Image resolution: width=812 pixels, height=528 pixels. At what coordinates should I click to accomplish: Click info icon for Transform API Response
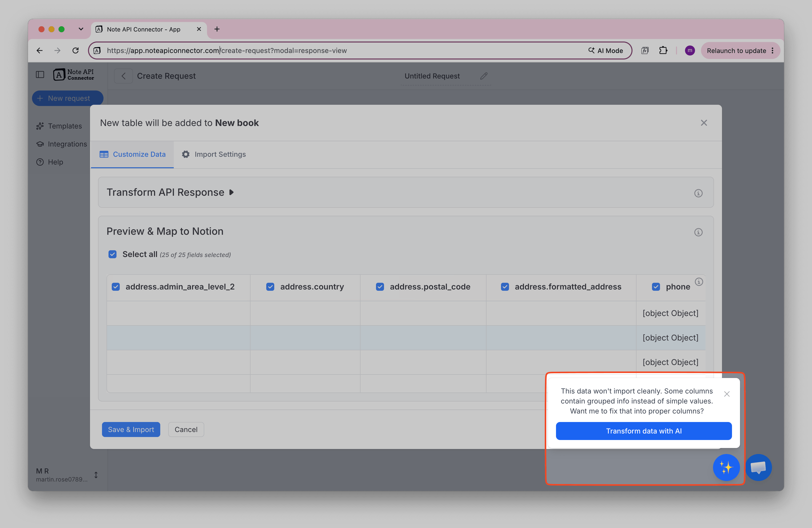tap(698, 193)
